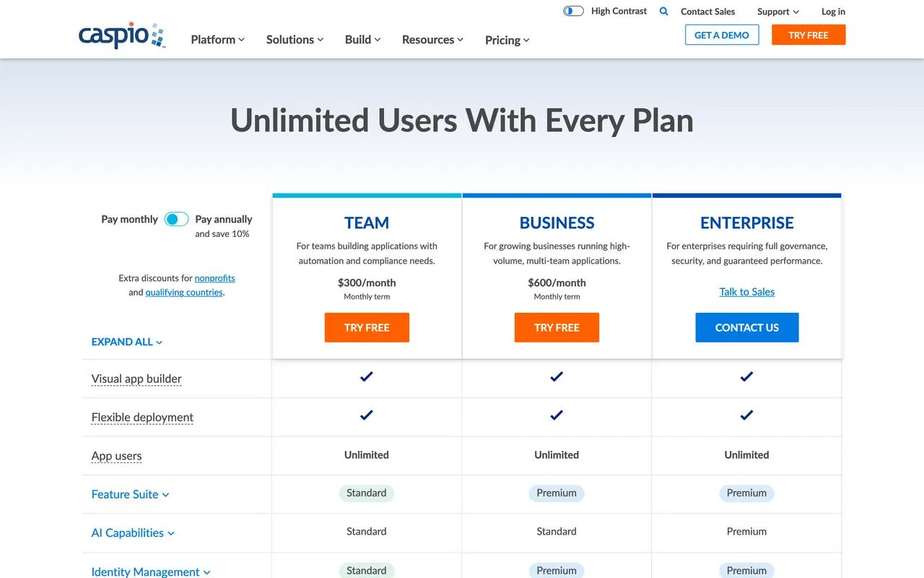Click TRY FREE under the Business plan
The image size is (924, 578).
[557, 327]
